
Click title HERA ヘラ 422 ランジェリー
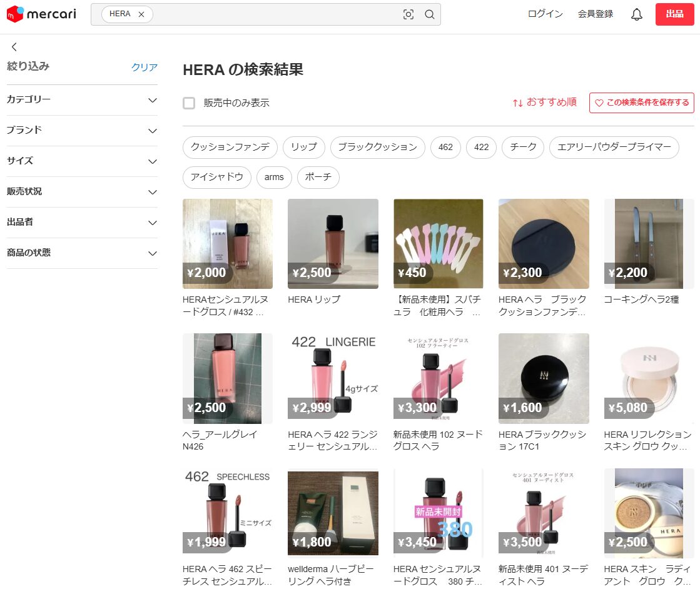(333, 440)
